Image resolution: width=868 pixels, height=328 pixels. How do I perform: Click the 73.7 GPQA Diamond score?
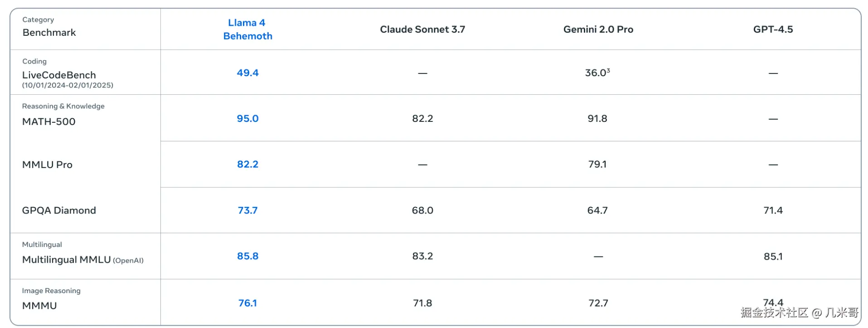247,211
